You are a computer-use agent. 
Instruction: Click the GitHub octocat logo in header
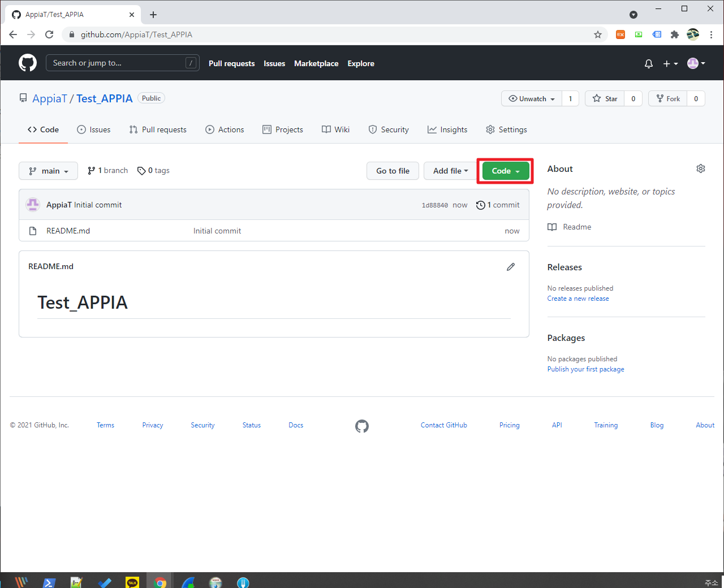click(28, 63)
